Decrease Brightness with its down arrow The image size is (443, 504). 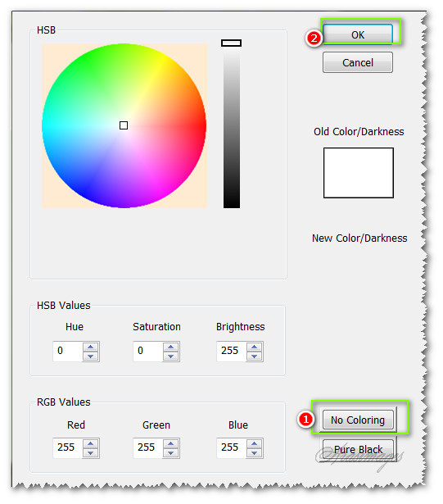point(255,356)
